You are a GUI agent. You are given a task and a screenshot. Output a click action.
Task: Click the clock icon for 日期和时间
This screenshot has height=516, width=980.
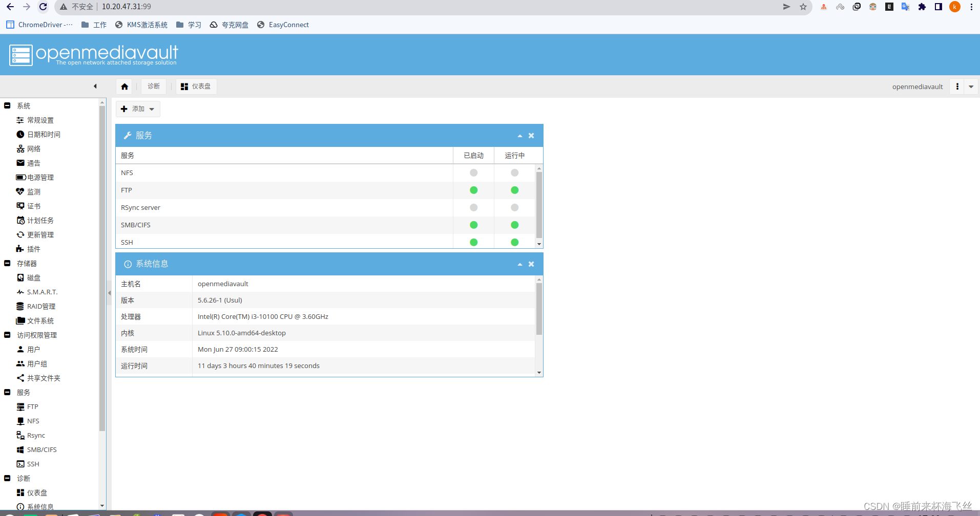click(20, 135)
